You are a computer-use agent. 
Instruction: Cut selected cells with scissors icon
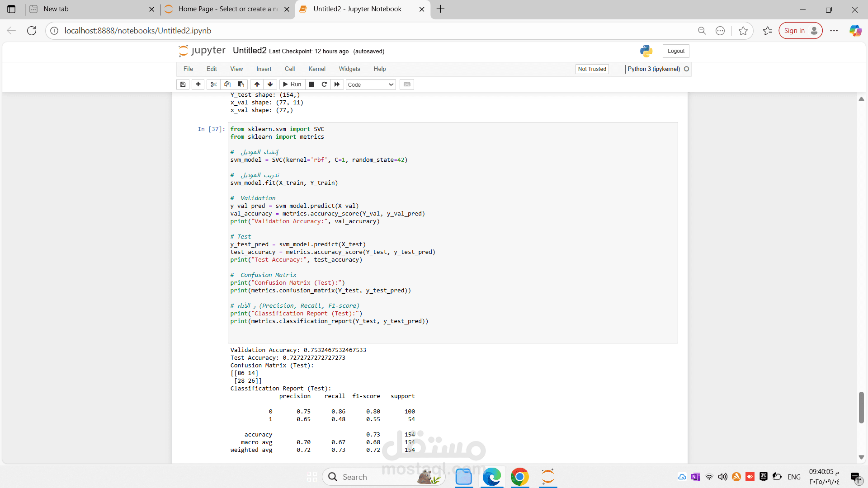coord(214,84)
